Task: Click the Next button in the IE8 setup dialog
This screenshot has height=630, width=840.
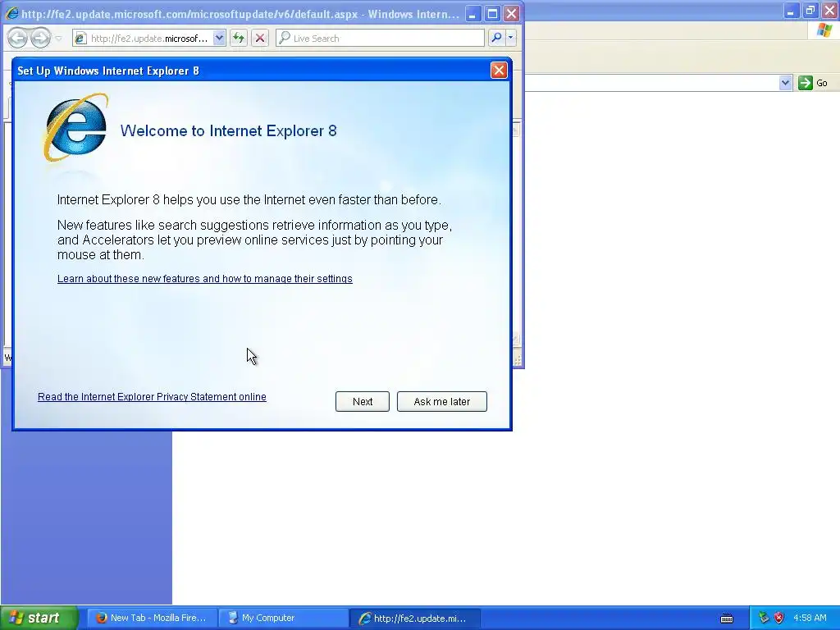Action: 362,401
